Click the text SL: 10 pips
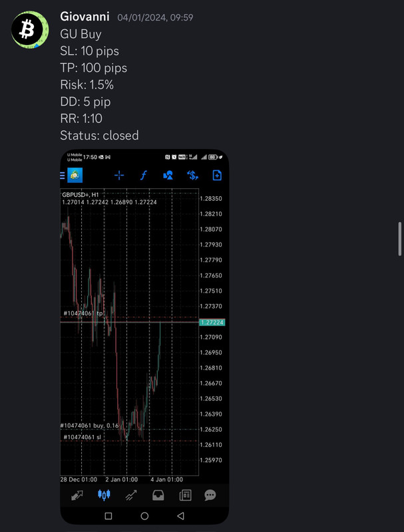The image size is (404, 532). 90,51
